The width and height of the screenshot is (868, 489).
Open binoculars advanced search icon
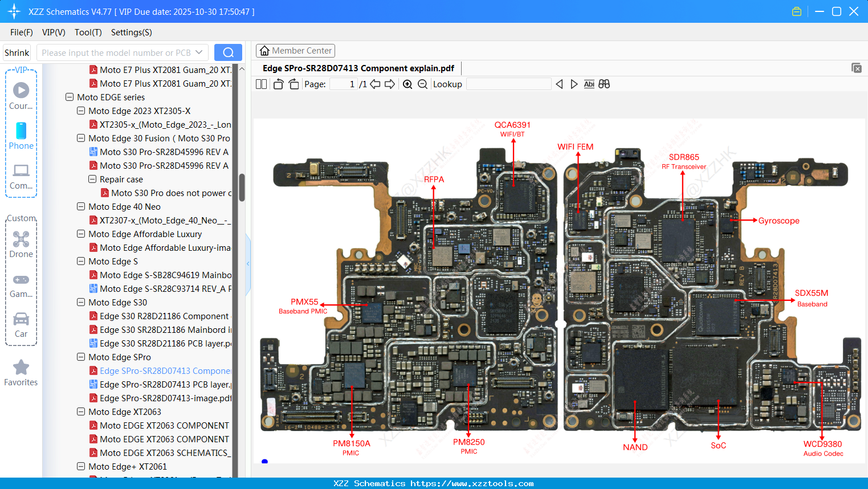point(604,84)
